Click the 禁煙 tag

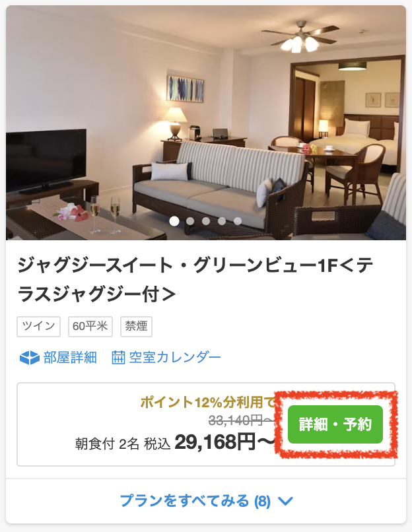[136, 326]
